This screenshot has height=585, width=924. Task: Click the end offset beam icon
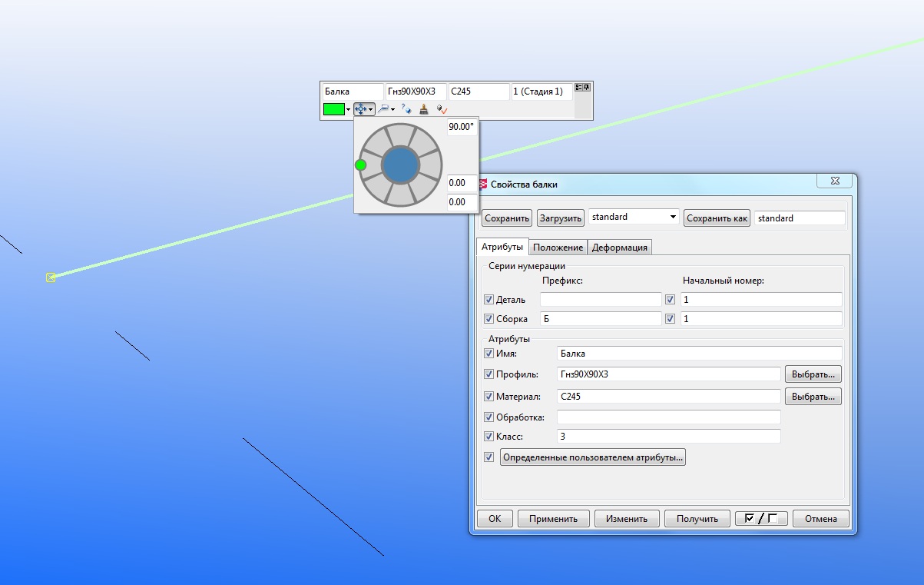(x=383, y=110)
